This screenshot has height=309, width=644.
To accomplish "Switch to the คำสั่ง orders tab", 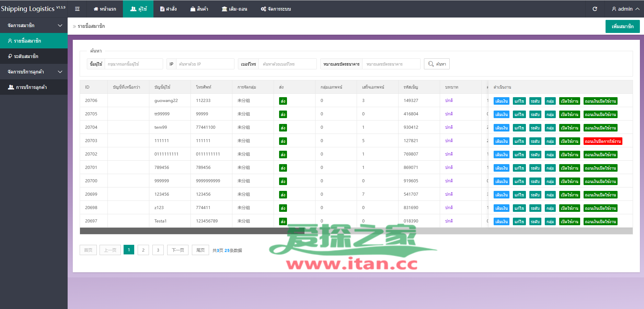I will pyautogui.click(x=168, y=9).
